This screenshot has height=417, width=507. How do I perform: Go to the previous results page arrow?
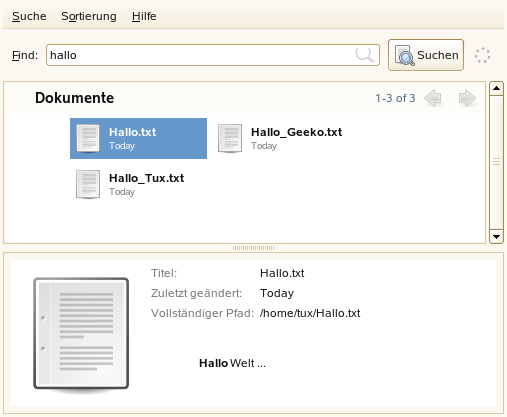coord(433,98)
